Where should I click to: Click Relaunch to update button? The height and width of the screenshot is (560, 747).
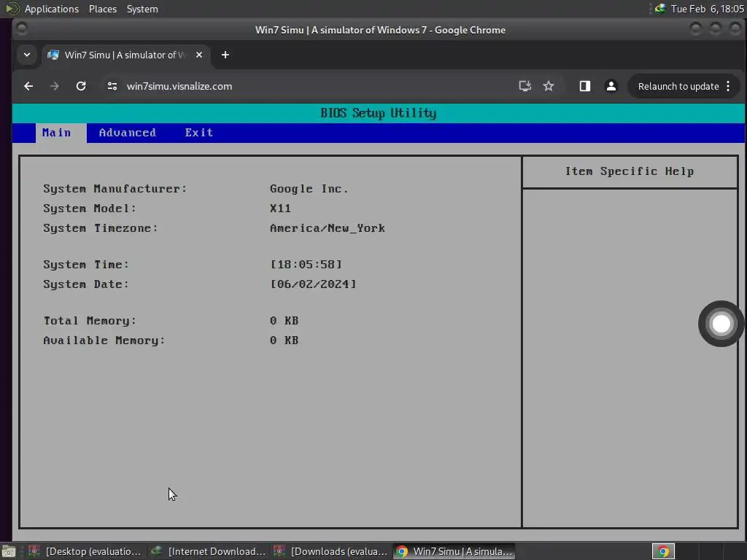(x=678, y=86)
